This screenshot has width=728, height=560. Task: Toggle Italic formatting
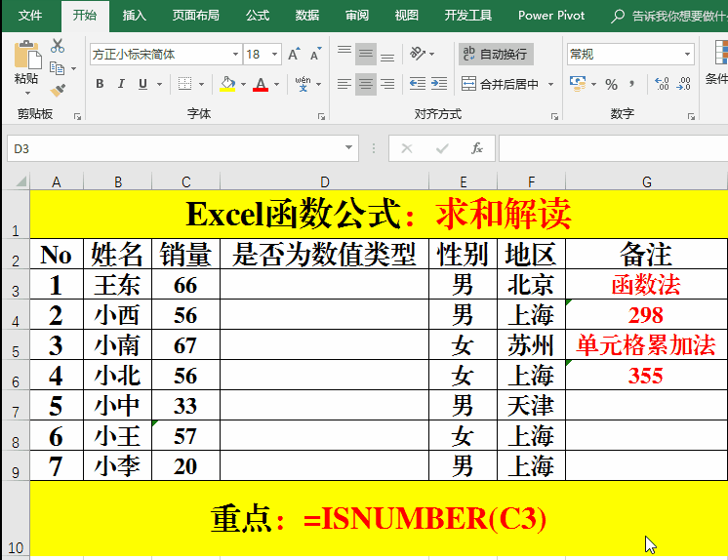click(121, 84)
